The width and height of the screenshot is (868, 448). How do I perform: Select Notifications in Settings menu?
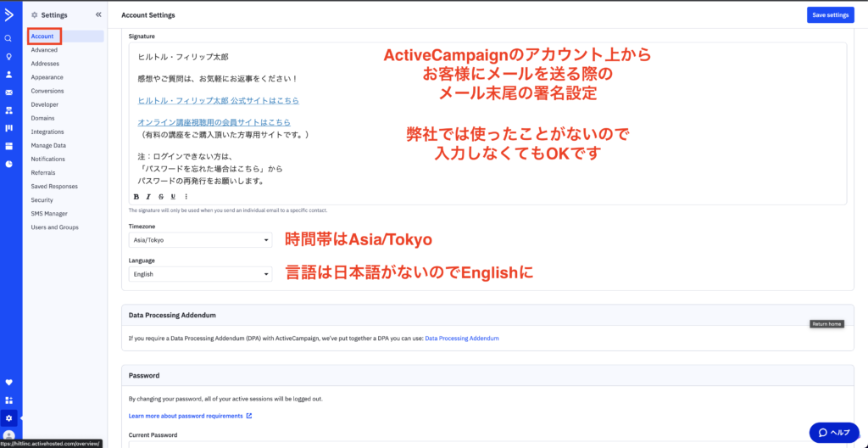tap(47, 160)
